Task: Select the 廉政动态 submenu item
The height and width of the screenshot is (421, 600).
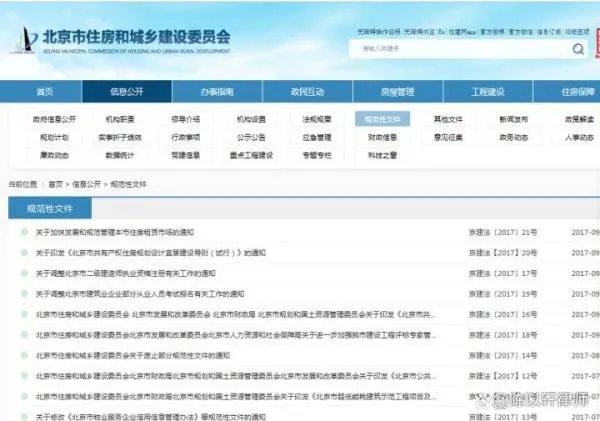Action: pos(54,155)
